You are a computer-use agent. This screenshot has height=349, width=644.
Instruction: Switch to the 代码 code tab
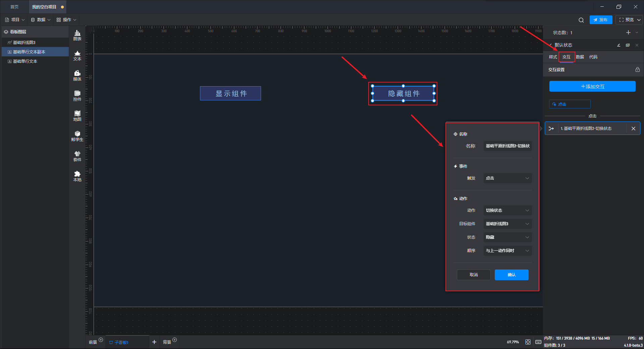click(x=593, y=57)
